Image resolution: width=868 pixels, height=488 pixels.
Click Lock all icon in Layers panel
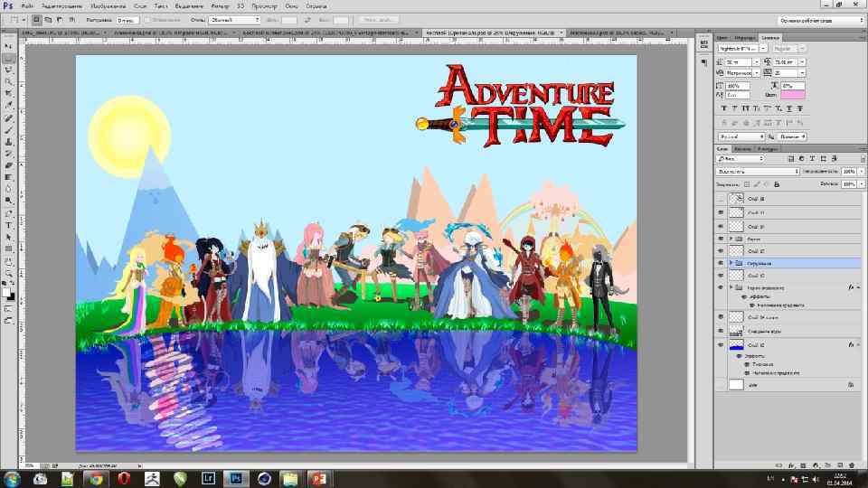tap(776, 184)
